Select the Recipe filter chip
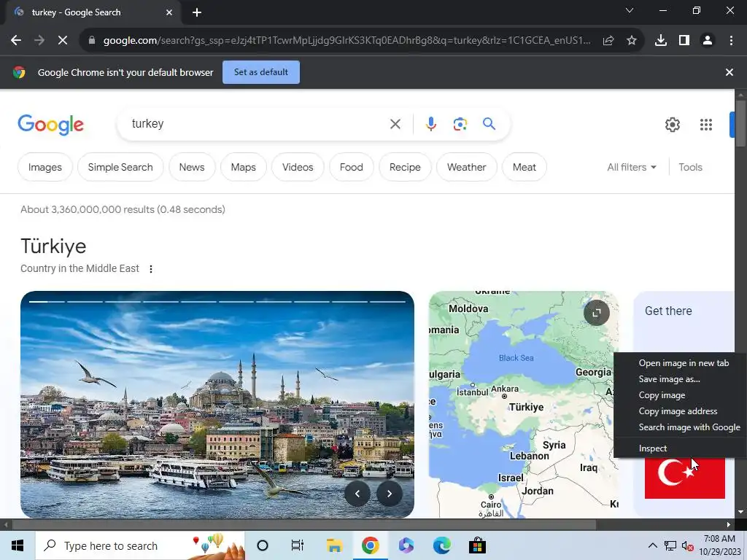The width and height of the screenshot is (747, 560). (x=405, y=167)
